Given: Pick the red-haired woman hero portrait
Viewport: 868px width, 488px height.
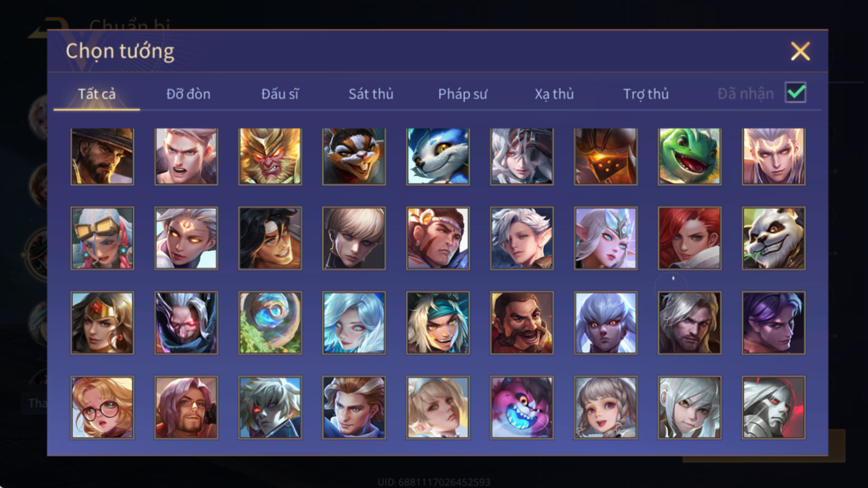Looking at the screenshot, I should click(x=689, y=239).
